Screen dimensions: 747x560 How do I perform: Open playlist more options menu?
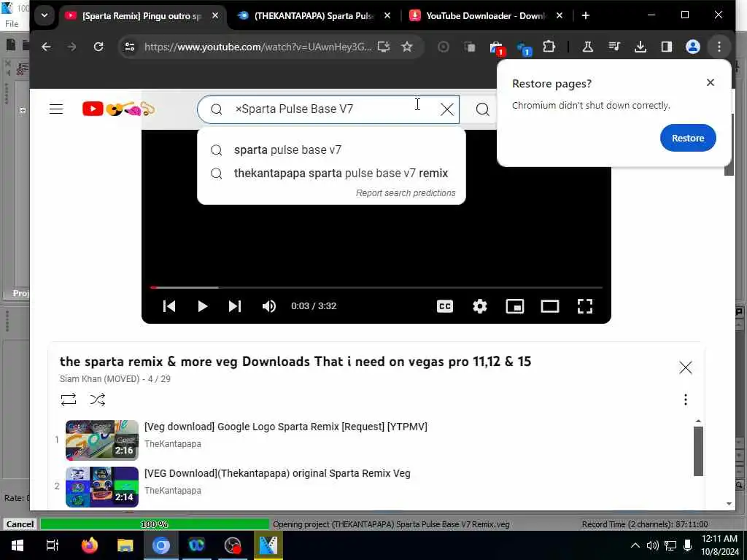[686, 400]
